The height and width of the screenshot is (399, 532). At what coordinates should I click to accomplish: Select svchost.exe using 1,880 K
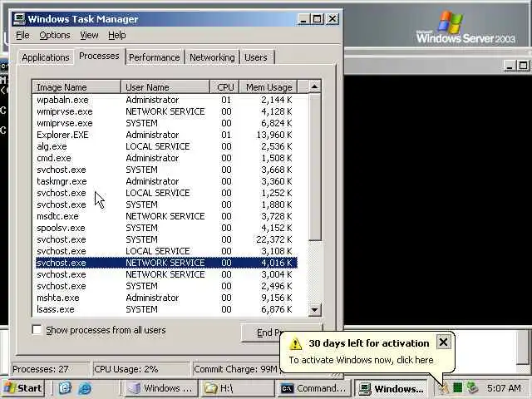(166, 204)
